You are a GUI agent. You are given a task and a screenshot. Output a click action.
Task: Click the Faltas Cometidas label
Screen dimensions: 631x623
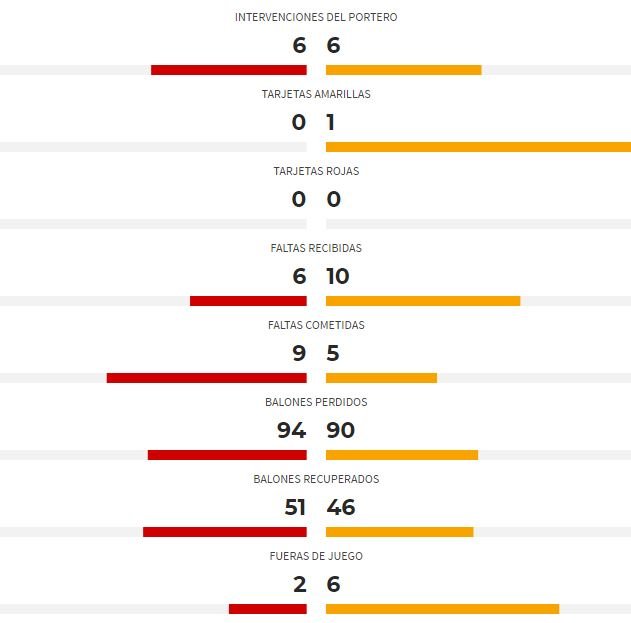(316, 325)
